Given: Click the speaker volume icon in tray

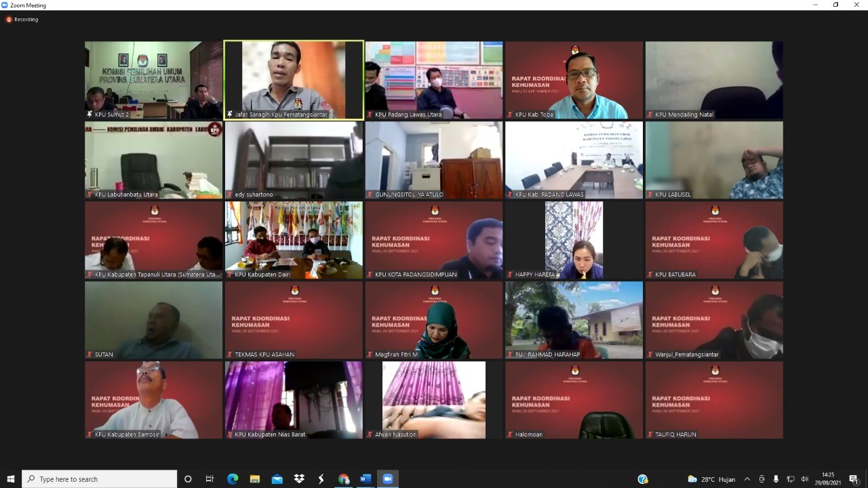Looking at the screenshot, I should point(804,479).
